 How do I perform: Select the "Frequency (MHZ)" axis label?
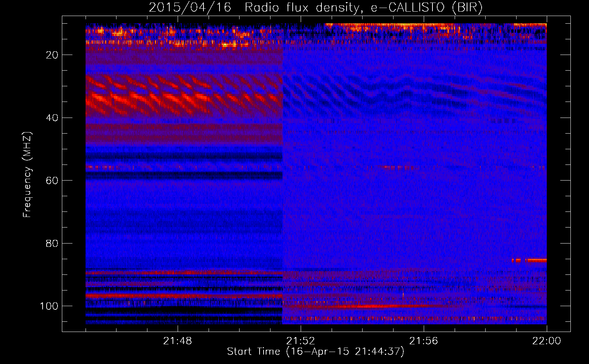pos(27,175)
